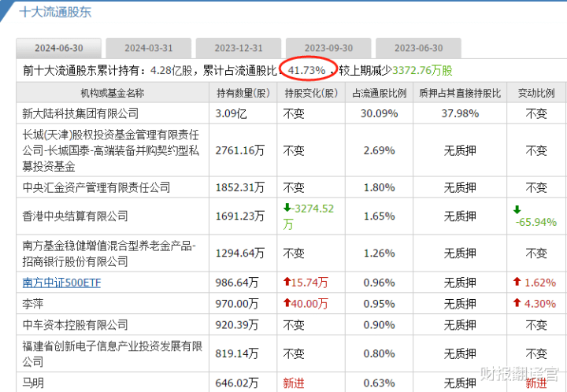
Task: Click the 1.26% share ratio cell
Action: point(379,253)
